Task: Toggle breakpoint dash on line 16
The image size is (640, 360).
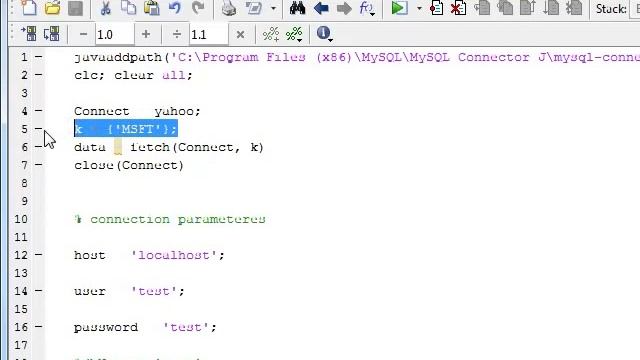Action: pyautogui.click(x=38, y=327)
